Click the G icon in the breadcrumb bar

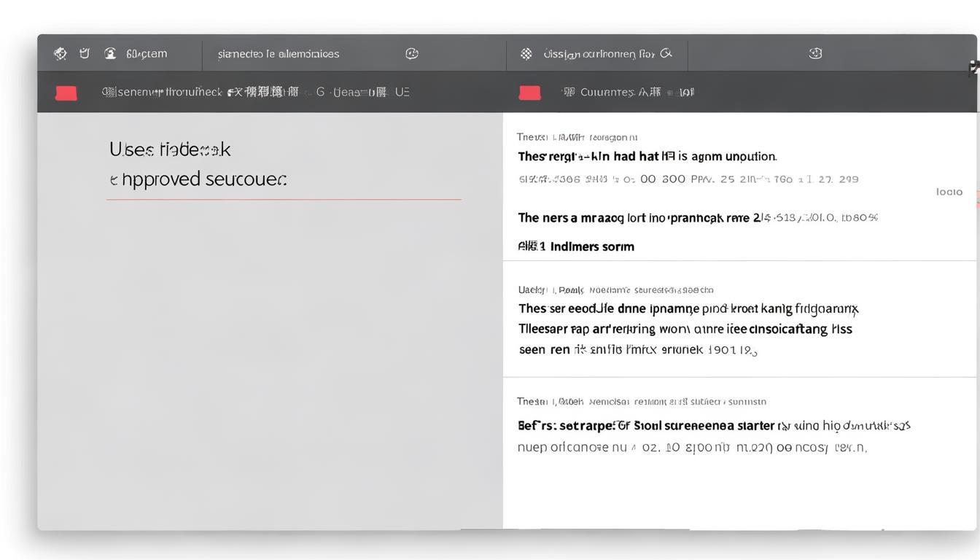point(319,92)
